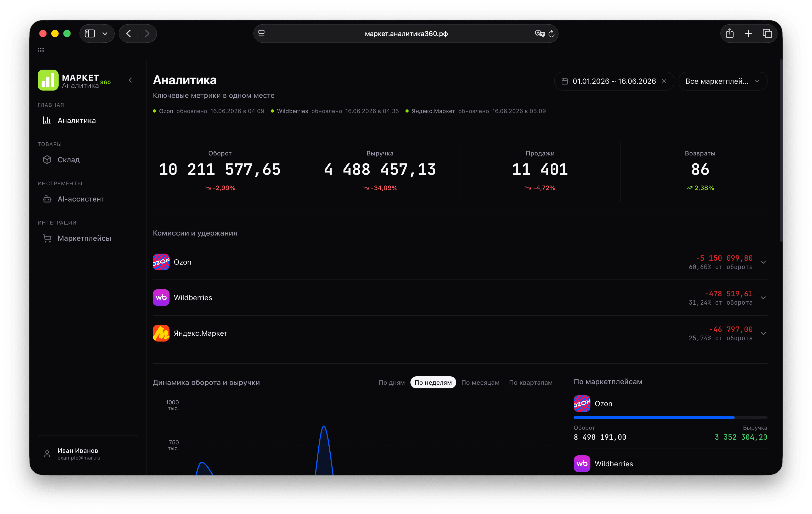Viewport: 812px width, 514px height.
Task: Switch chart to По кварталам
Action: (531, 382)
